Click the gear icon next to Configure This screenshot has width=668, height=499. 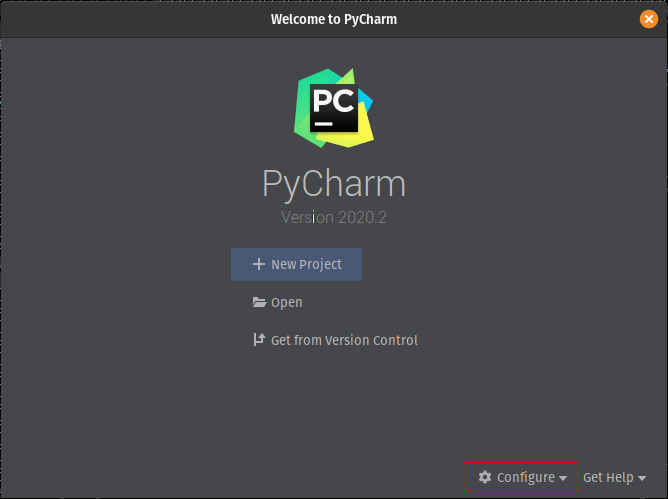485,477
